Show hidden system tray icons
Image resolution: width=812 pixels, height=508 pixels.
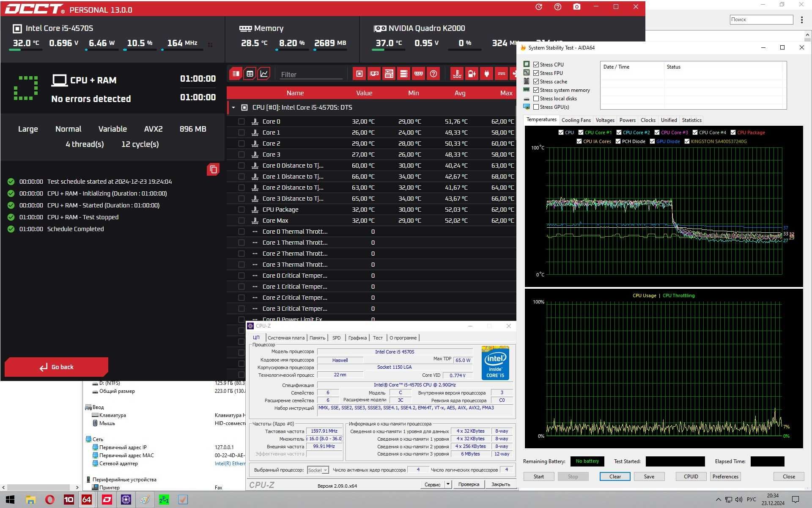(x=718, y=500)
